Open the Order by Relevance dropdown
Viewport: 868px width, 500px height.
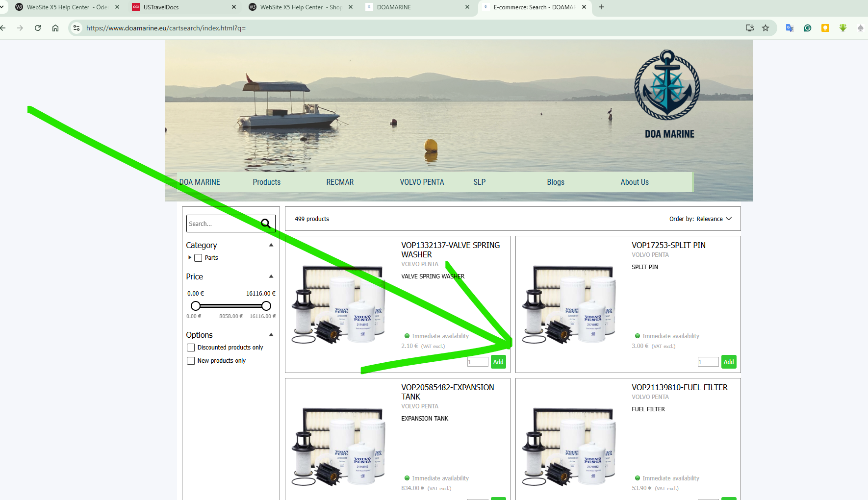point(700,219)
